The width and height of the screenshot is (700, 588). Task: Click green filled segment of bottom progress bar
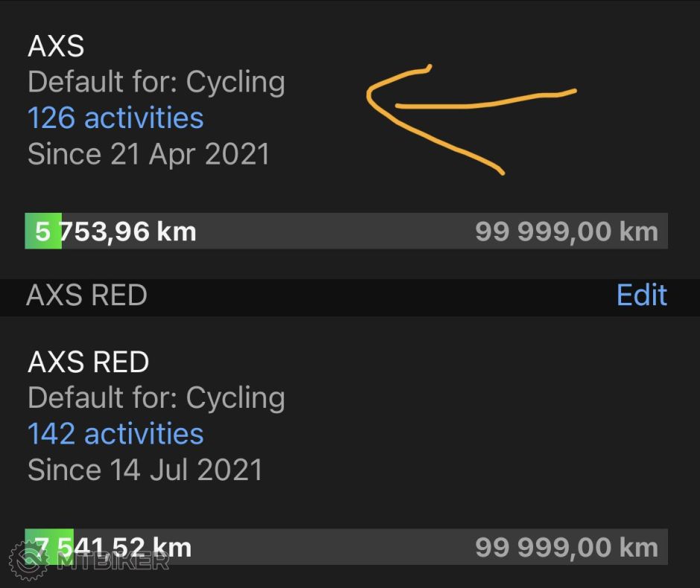49,540
